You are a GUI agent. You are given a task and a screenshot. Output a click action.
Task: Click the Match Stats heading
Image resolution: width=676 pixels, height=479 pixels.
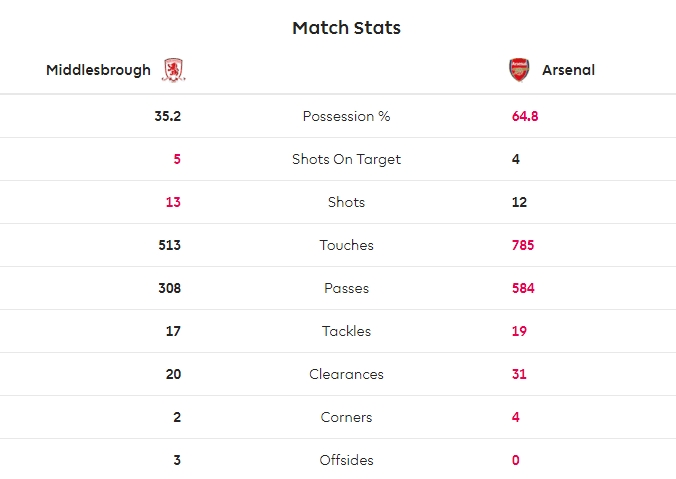pos(346,28)
